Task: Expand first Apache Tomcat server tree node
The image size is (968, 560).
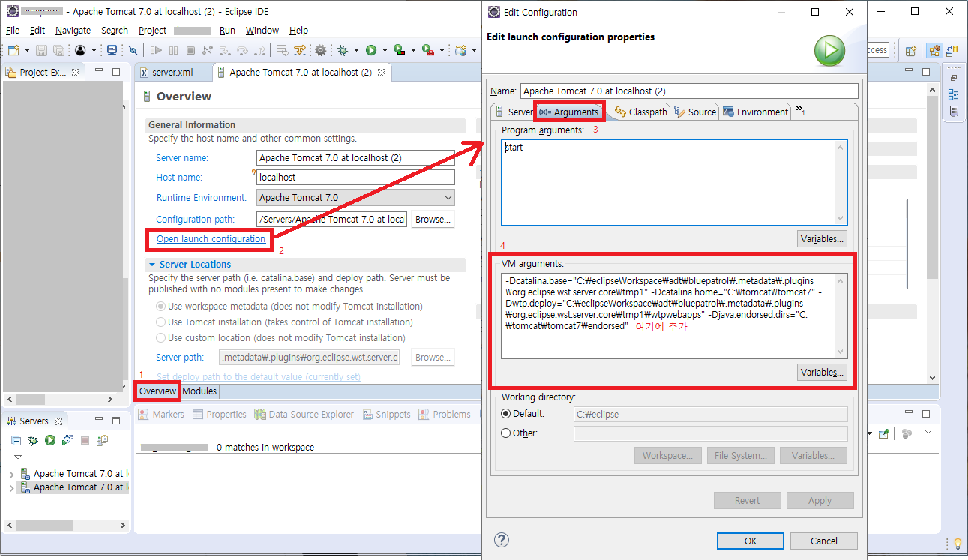Action: (x=11, y=474)
